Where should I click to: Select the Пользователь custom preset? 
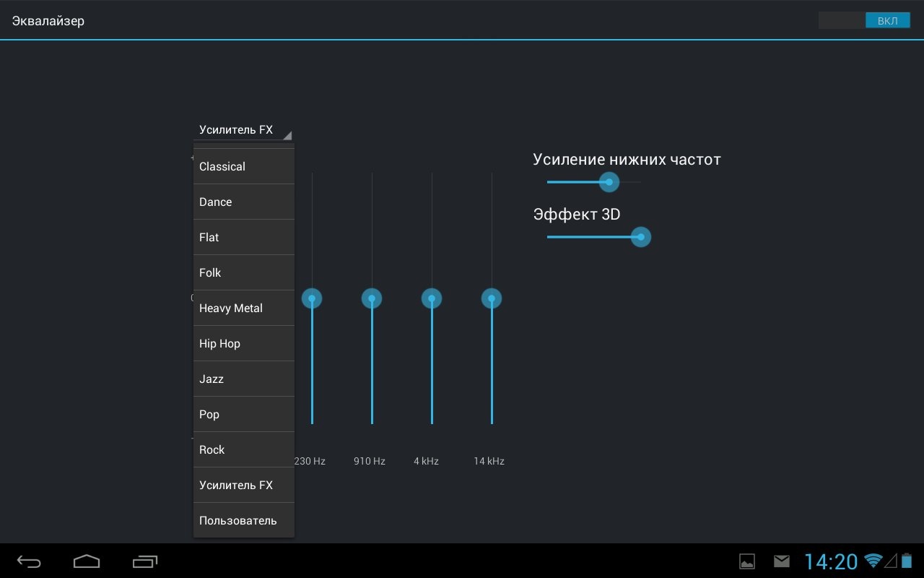243,520
